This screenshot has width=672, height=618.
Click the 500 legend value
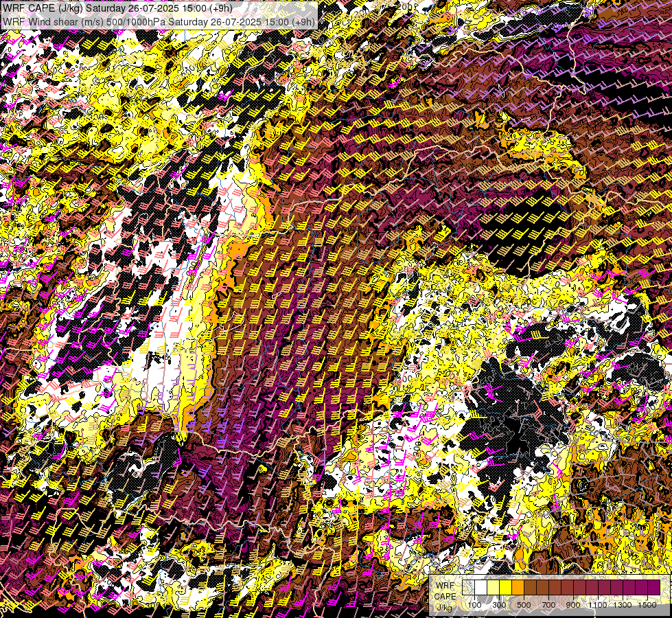click(x=524, y=605)
